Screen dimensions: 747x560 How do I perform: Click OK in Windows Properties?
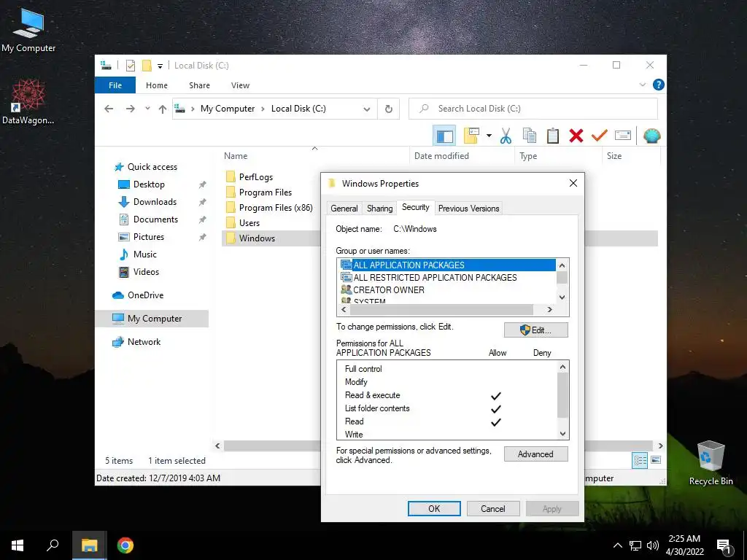(434, 508)
